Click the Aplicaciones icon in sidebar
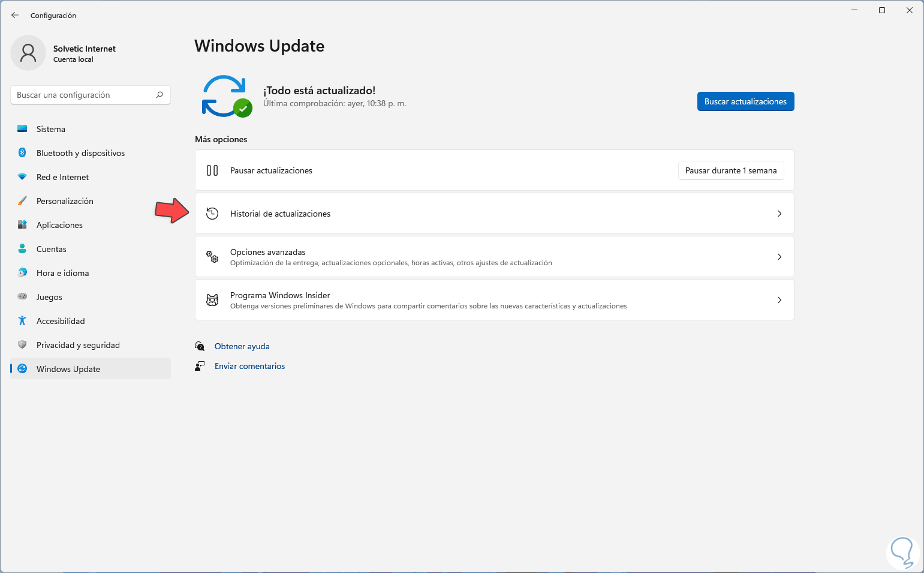 point(22,225)
